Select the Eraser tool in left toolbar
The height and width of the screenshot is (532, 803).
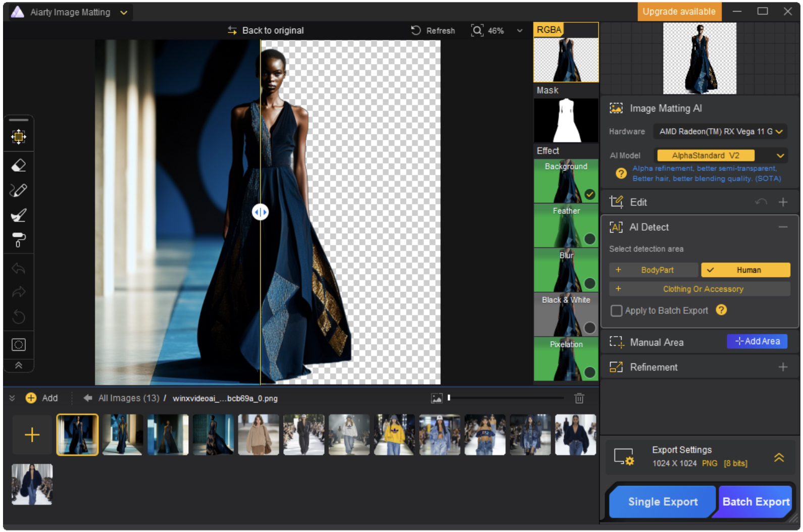[19, 166]
